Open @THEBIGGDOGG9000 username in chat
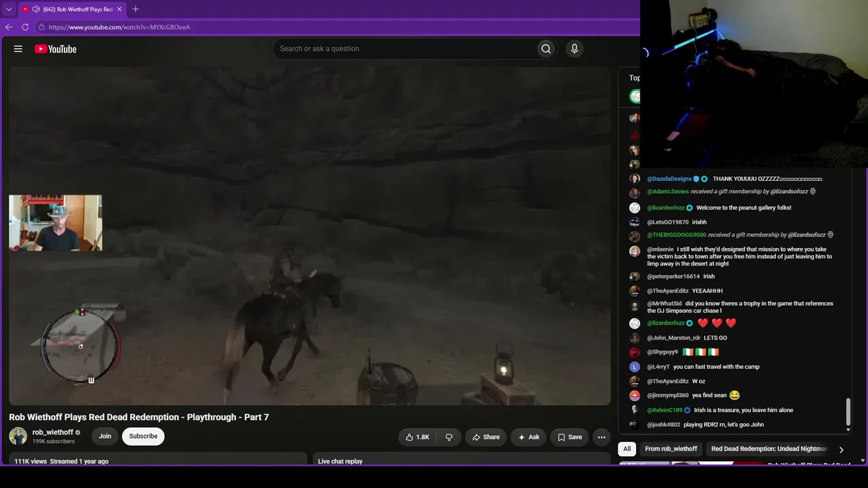 point(677,235)
